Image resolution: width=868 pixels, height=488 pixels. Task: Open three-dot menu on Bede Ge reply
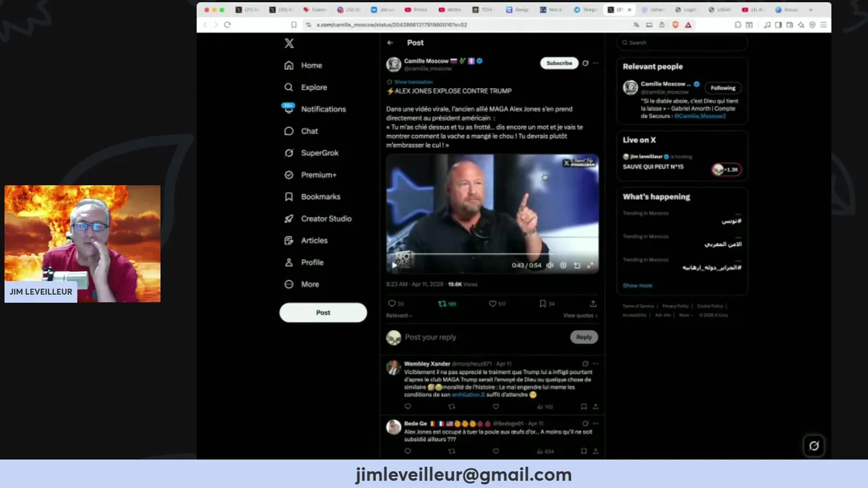pos(595,424)
